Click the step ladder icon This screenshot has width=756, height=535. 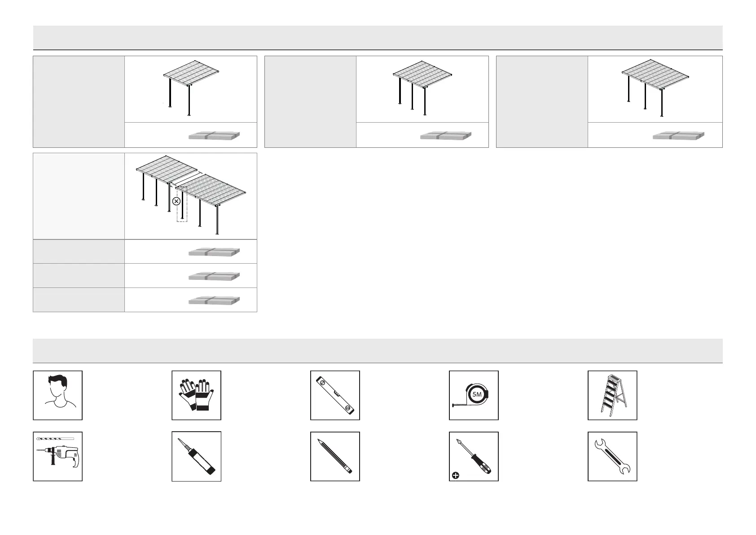[612, 395]
